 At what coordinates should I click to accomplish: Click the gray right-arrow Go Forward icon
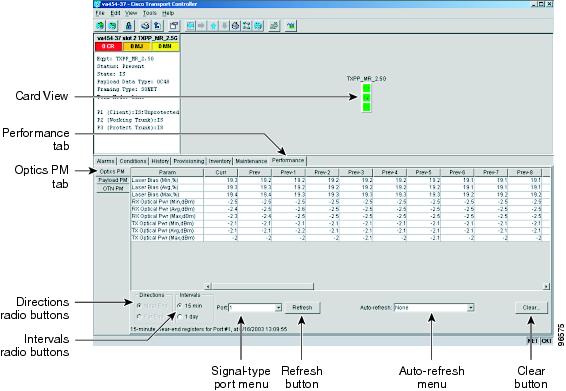202,26
